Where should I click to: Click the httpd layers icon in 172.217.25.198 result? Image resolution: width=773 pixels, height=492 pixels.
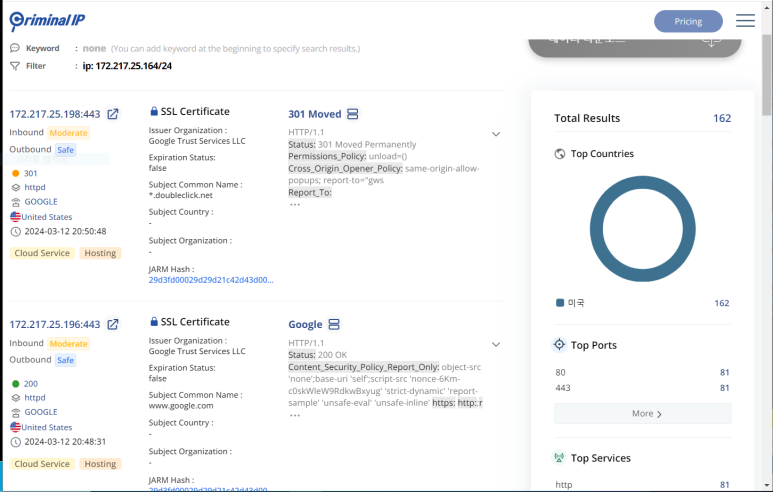pyautogui.click(x=16, y=187)
